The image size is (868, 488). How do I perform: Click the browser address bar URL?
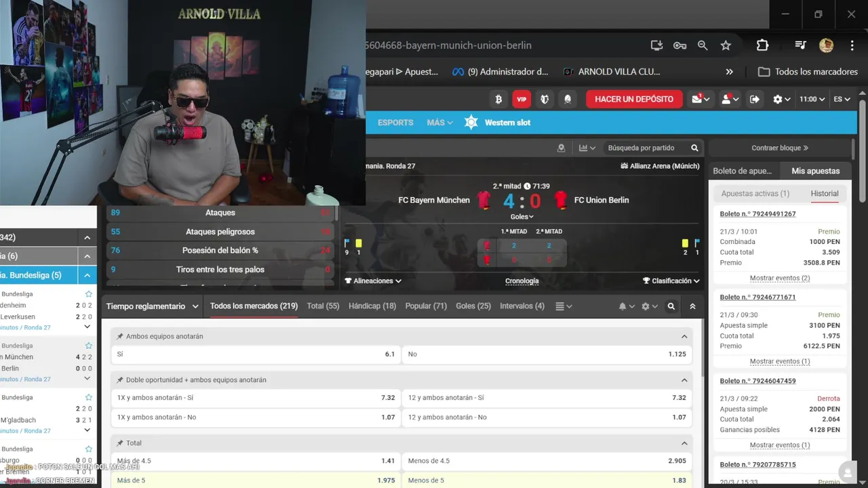point(449,45)
